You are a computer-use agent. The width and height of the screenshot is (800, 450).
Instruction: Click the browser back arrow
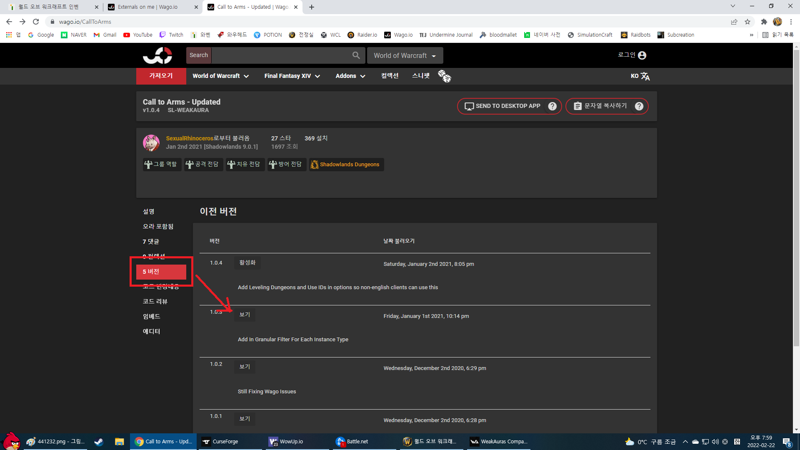(x=9, y=21)
